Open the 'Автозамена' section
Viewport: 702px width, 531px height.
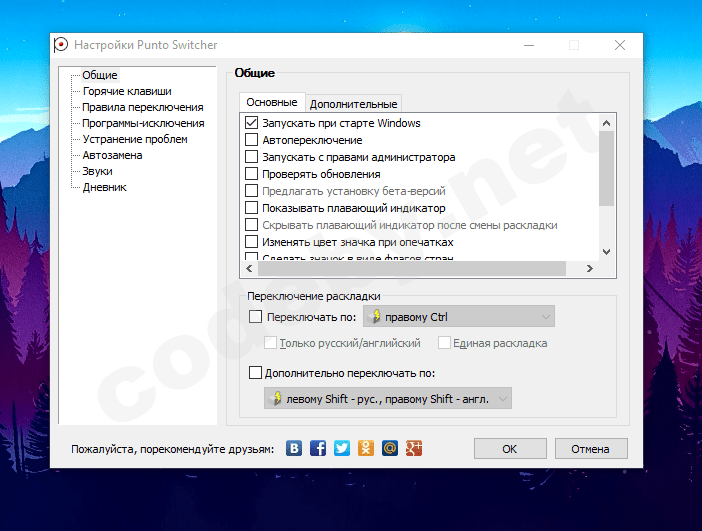point(112,155)
